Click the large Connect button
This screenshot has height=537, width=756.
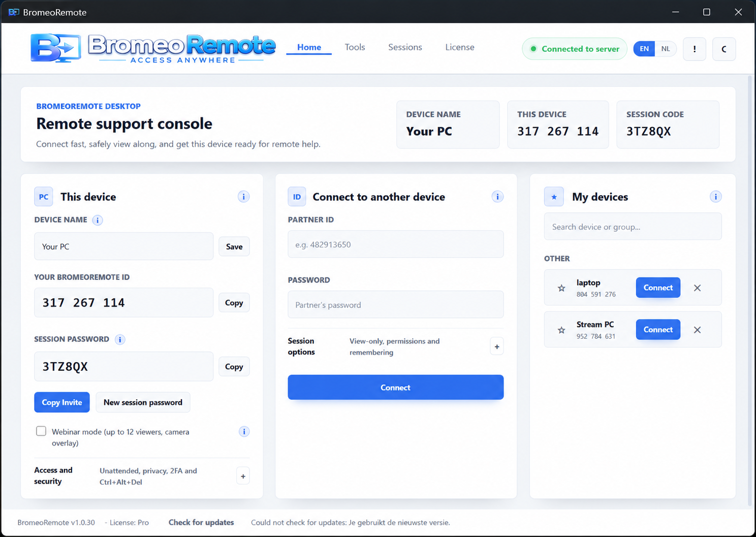coord(396,387)
